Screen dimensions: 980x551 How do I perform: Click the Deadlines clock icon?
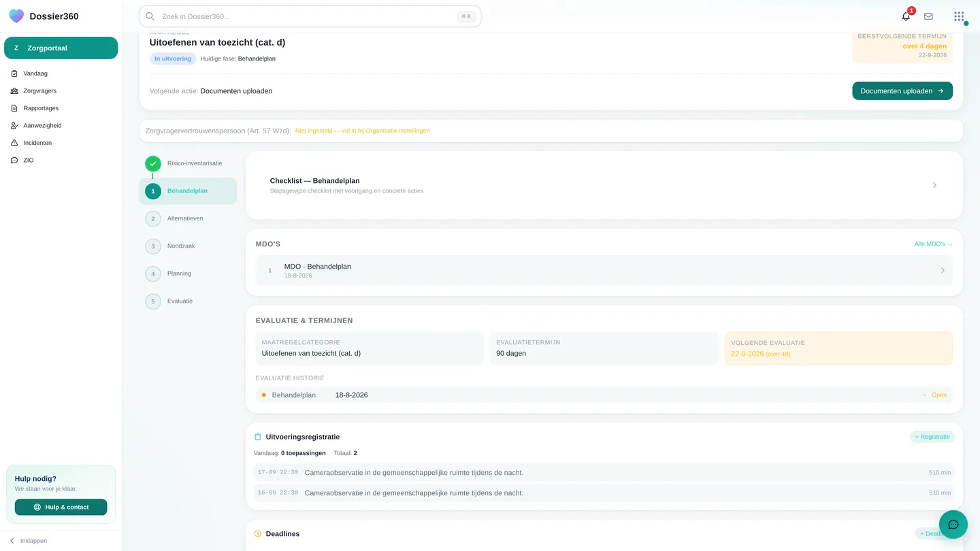258,534
